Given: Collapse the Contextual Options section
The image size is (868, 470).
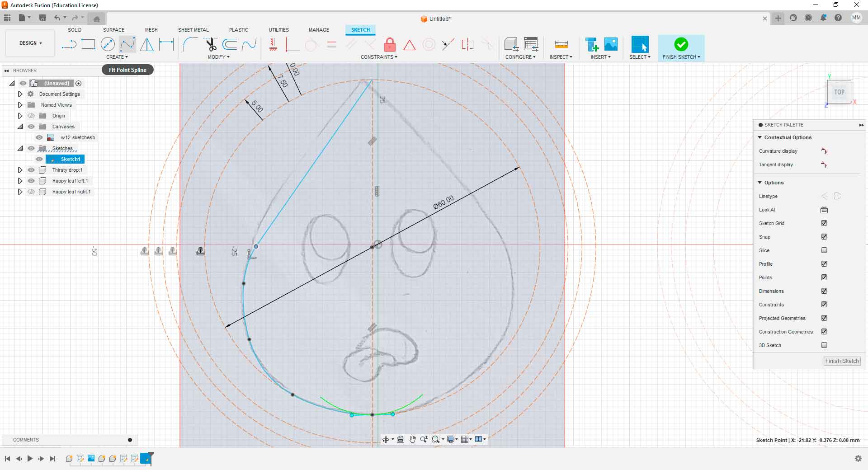Looking at the screenshot, I should click(x=760, y=137).
